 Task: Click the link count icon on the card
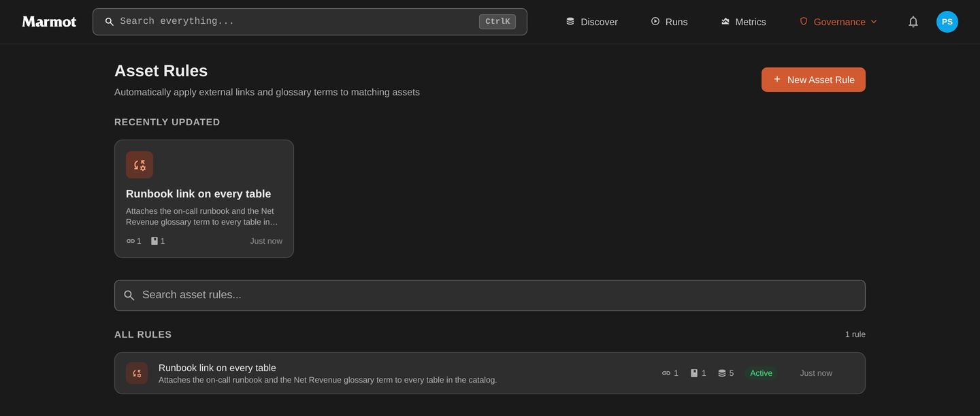(x=131, y=241)
